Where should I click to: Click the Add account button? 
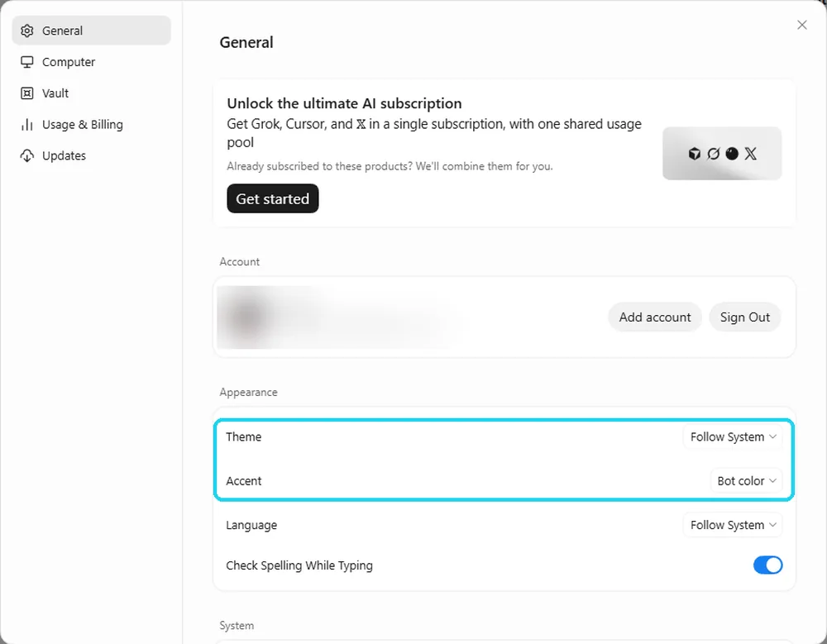point(654,317)
